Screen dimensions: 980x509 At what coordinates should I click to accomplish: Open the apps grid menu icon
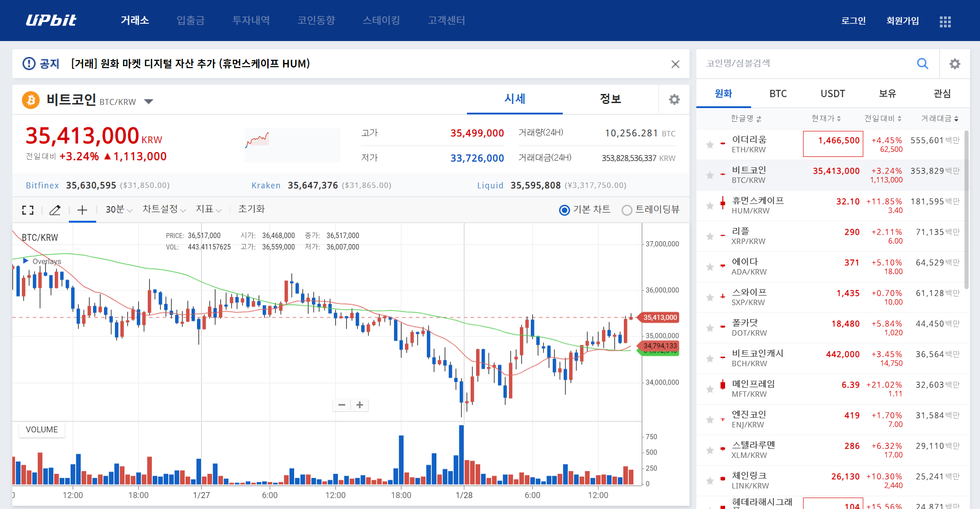point(945,21)
